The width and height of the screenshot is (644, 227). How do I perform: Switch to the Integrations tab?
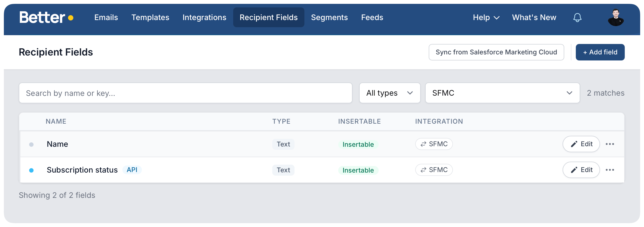click(x=204, y=17)
